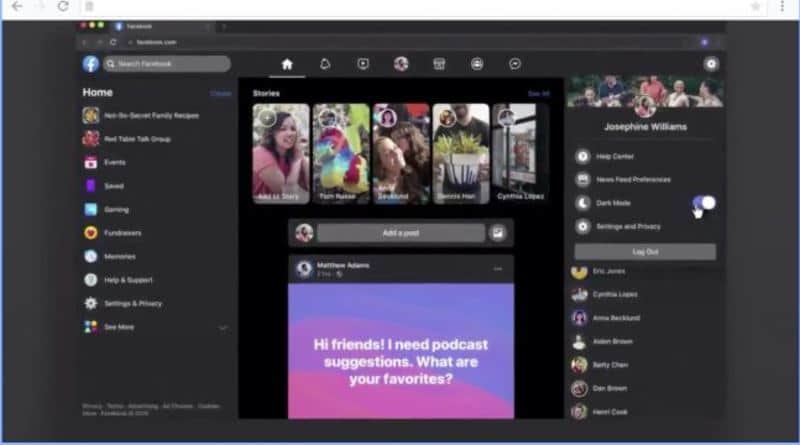The width and height of the screenshot is (800, 445).
Task: Click the outer browser back arrow
Action: coord(17,6)
